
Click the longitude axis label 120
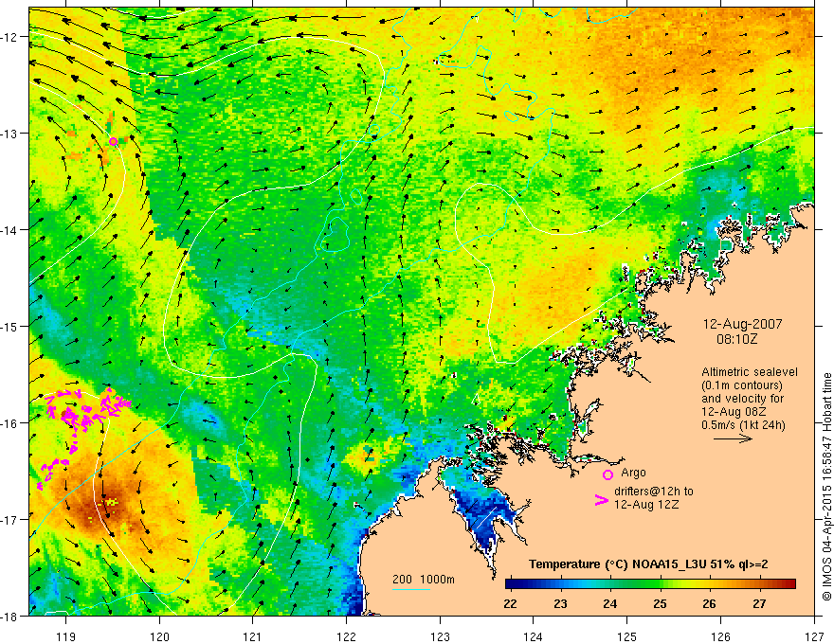(x=159, y=636)
